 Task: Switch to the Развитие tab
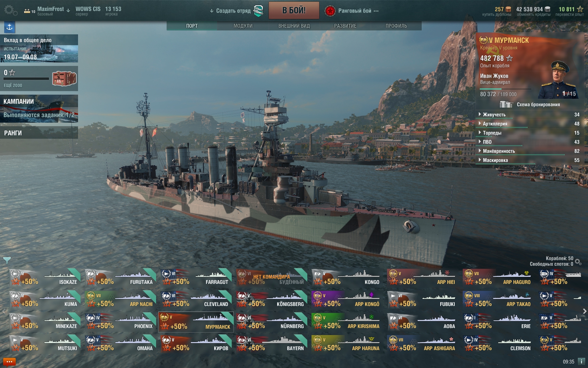point(345,26)
